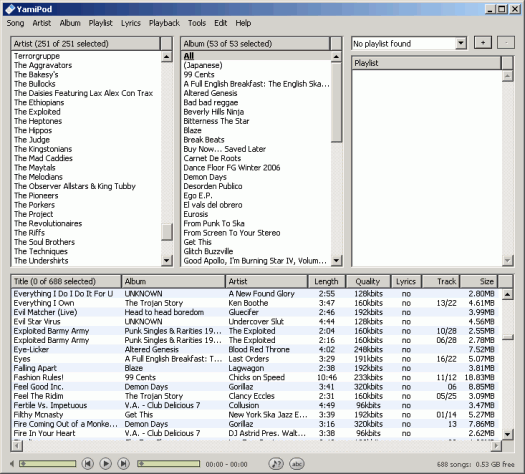Sort songs by Quality column
The height and width of the screenshot is (474, 525).
click(368, 281)
